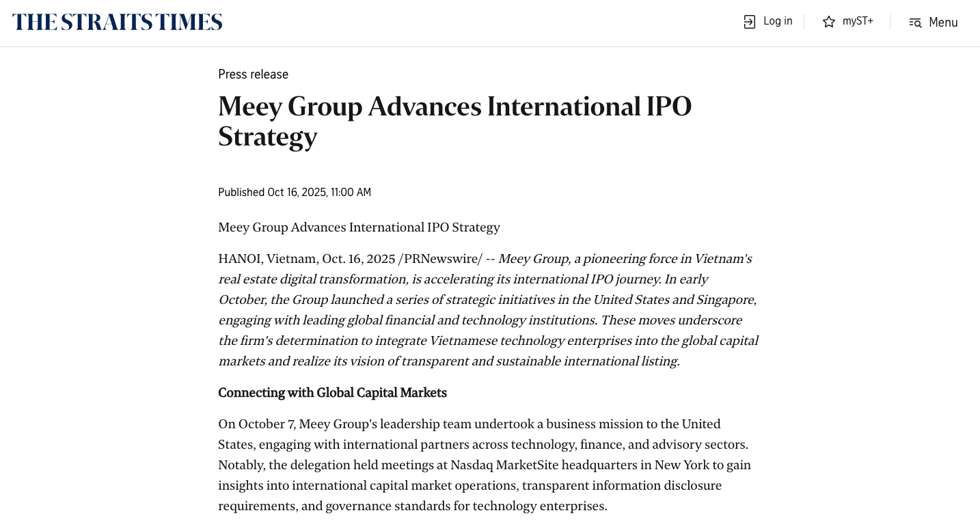
Task: Click the Log in arrow icon
Action: click(x=750, y=22)
